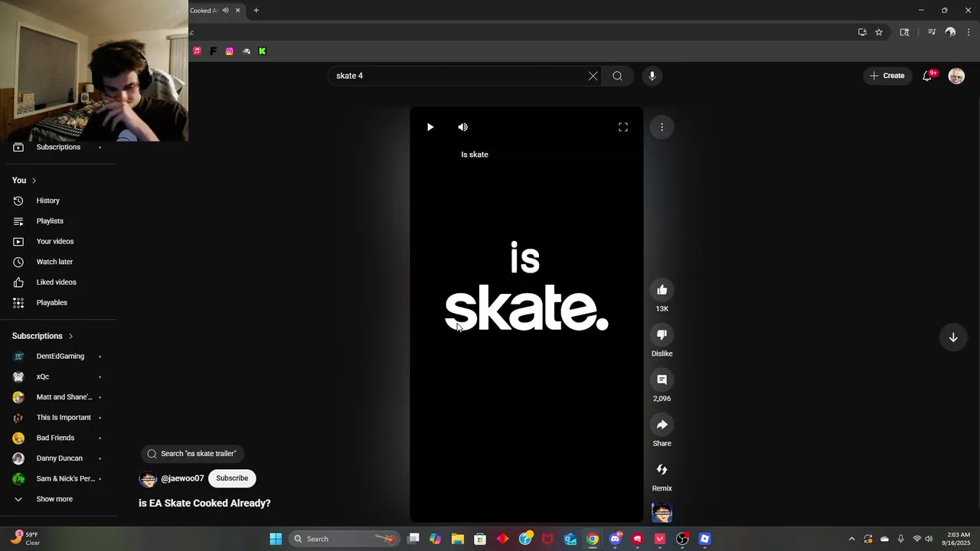Image resolution: width=980 pixels, height=551 pixels.
Task: Install app icon in address bar
Action: (x=862, y=32)
